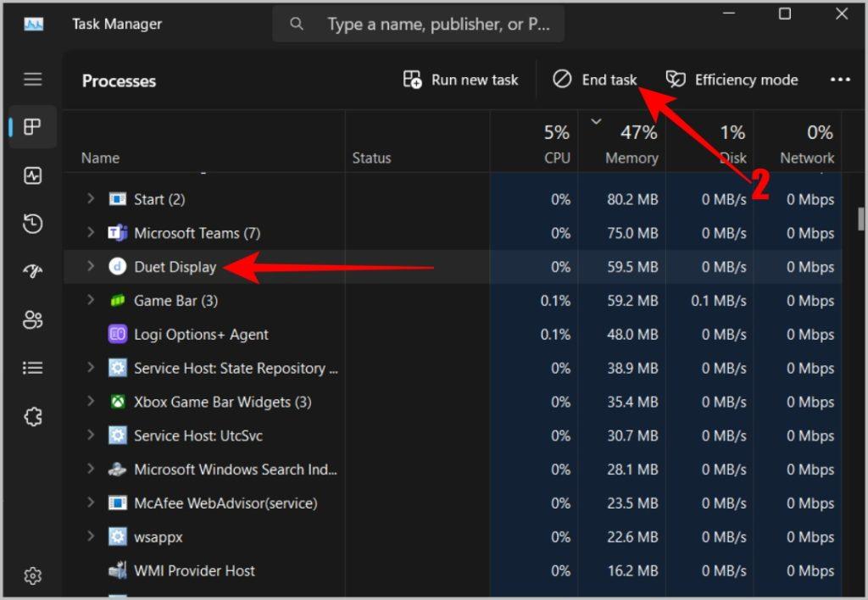Expand Xbox Game Bar Widgets (3)

pyautogui.click(x=90, y=401)
